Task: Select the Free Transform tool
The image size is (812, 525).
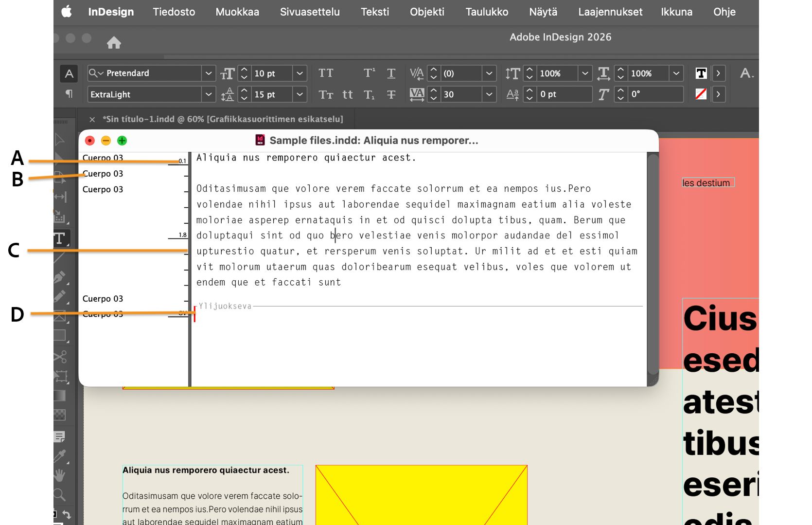Action: 61,377
